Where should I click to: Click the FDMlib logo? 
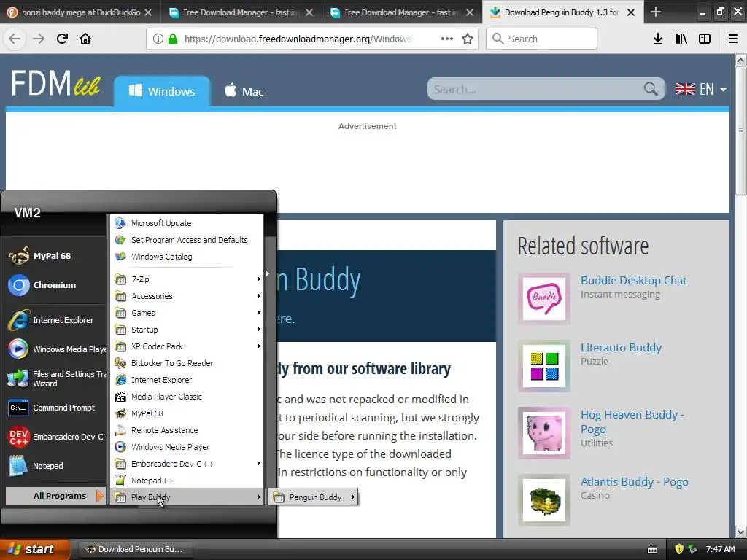pyautogui.click(x=56, y=83)
